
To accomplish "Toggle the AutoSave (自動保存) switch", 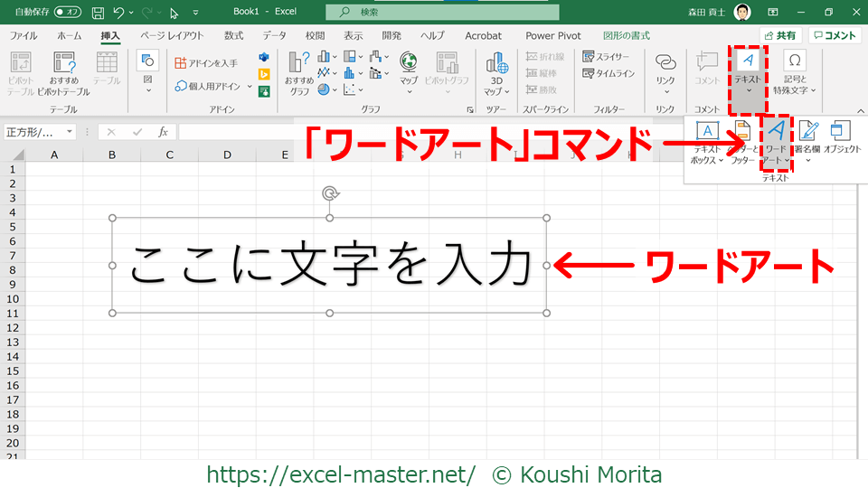I will click(67, 13).
